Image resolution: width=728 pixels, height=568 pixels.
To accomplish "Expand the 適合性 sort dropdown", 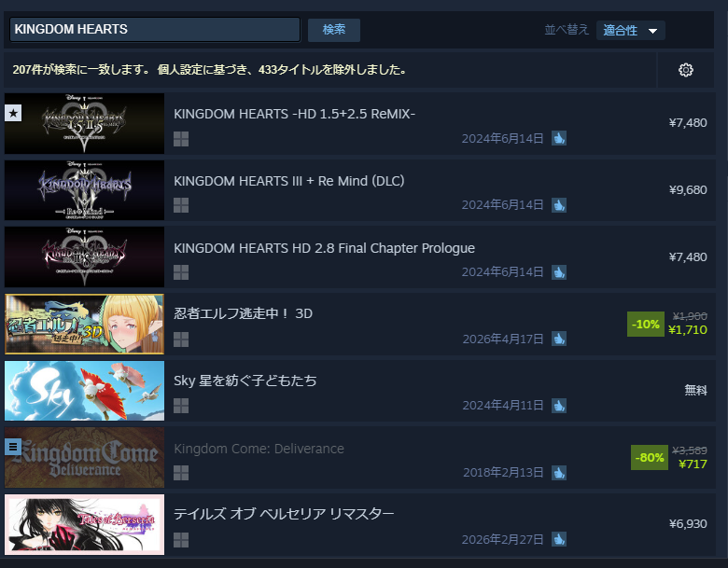I will click(631, 31).
